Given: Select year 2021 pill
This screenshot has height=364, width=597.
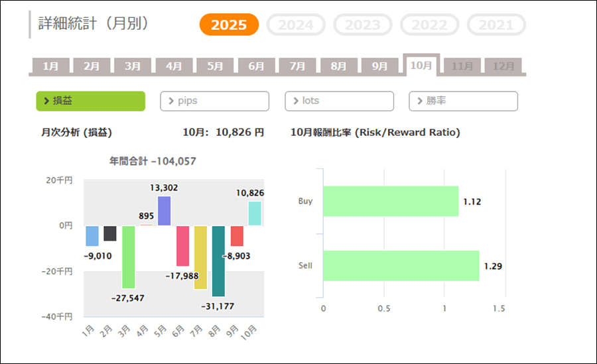Looking at the screenshot, I should 496,25.
